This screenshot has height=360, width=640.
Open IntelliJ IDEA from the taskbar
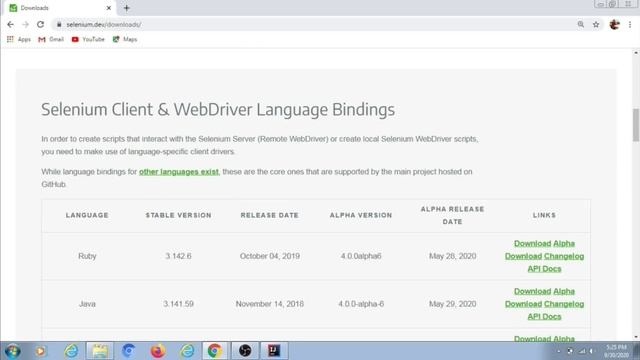[x=274, y=351]
